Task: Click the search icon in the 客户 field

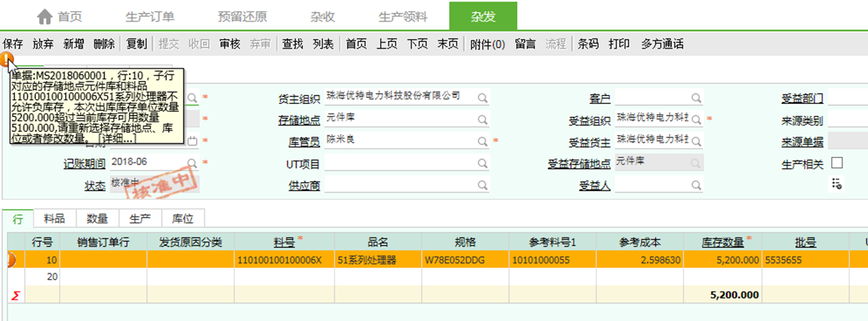Action: click(x=696, y=98)
